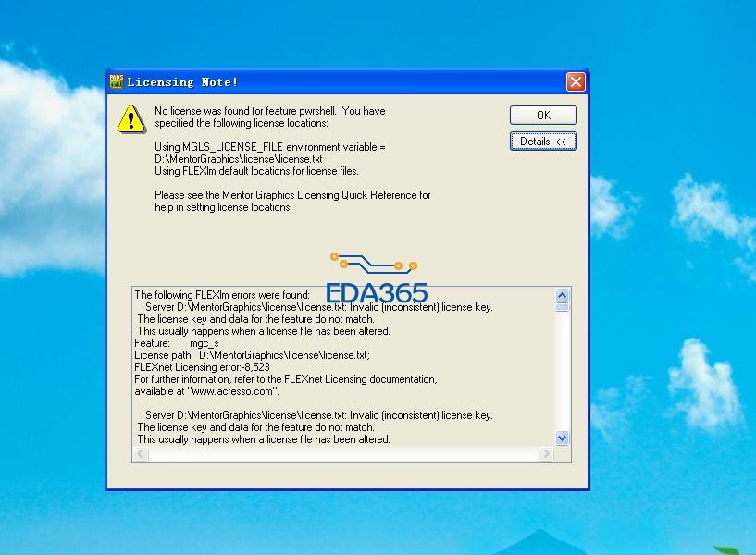
Task: Click text "No license was found for feature pwrshell"
Action: 245,111
